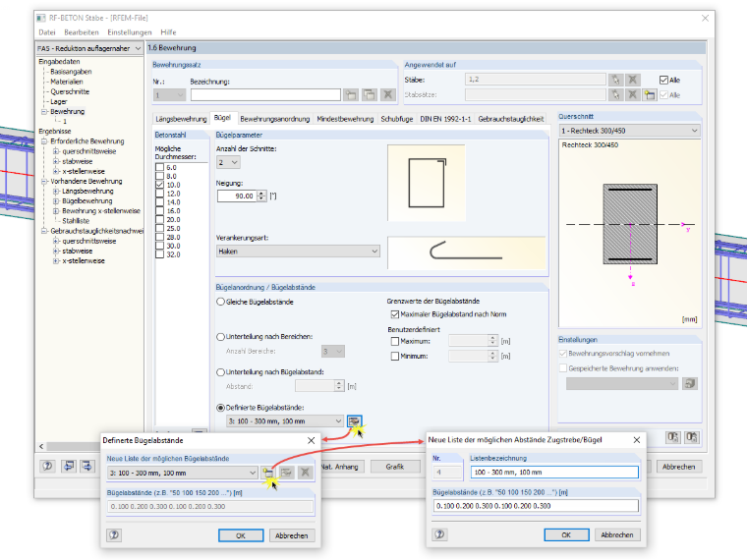Collapse the Bewehrung tree node

44,111
